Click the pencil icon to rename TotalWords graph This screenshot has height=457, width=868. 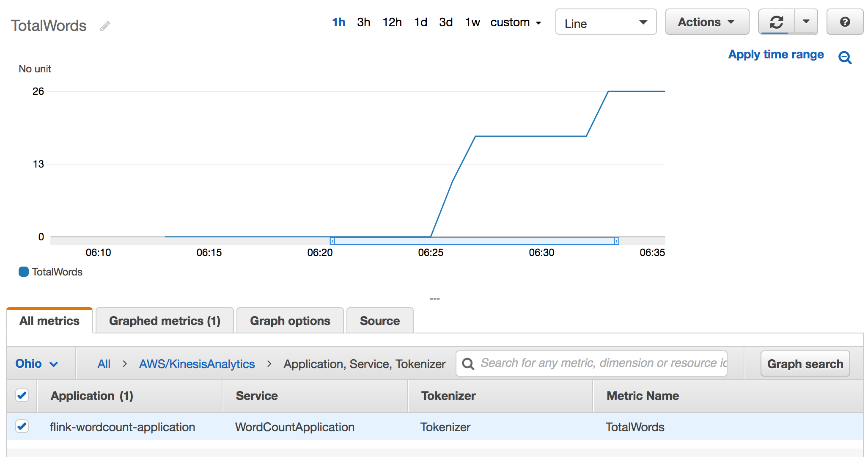tap(105, 26)
